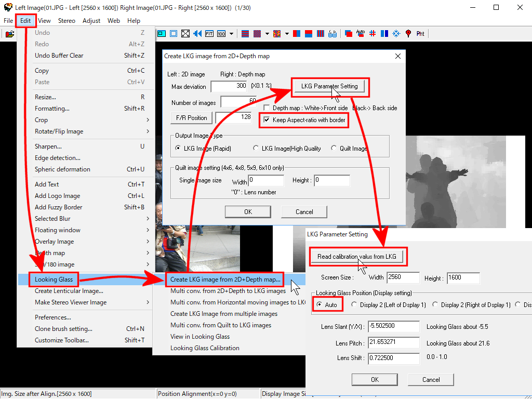Cancel the LKG Parameter Setting dialog
This screenshot has width=532, height=399.
(431, 380)
